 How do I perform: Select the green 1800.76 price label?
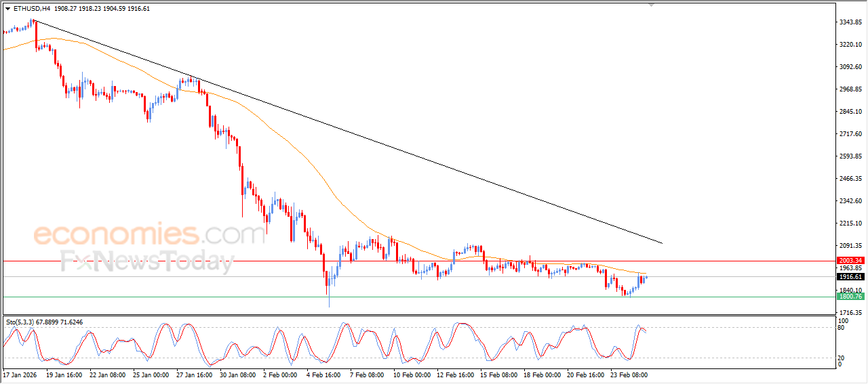coord(850,297)
